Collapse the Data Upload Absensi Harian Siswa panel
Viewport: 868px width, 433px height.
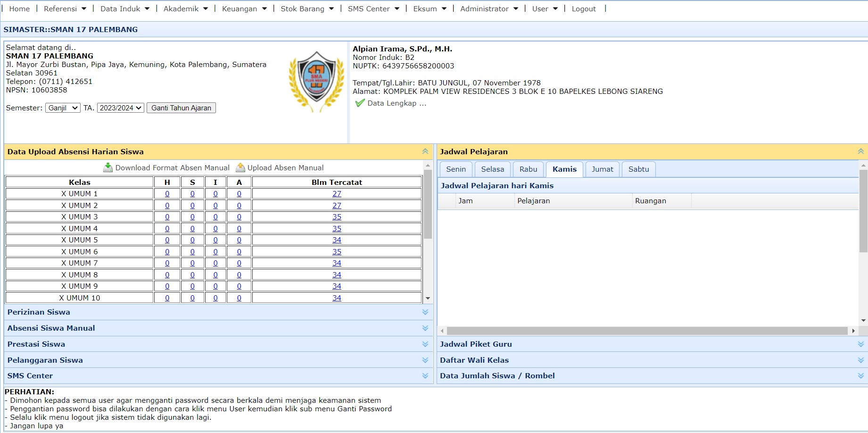(425, 151)
